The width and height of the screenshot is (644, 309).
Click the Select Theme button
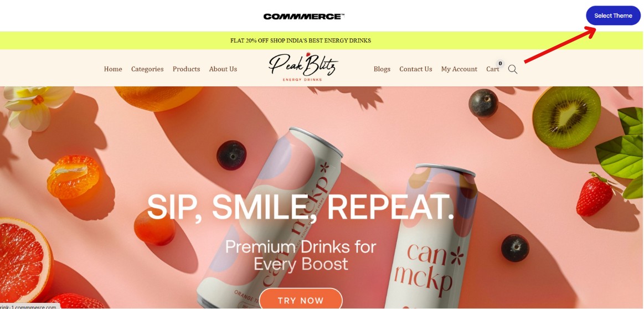(613, 16)
